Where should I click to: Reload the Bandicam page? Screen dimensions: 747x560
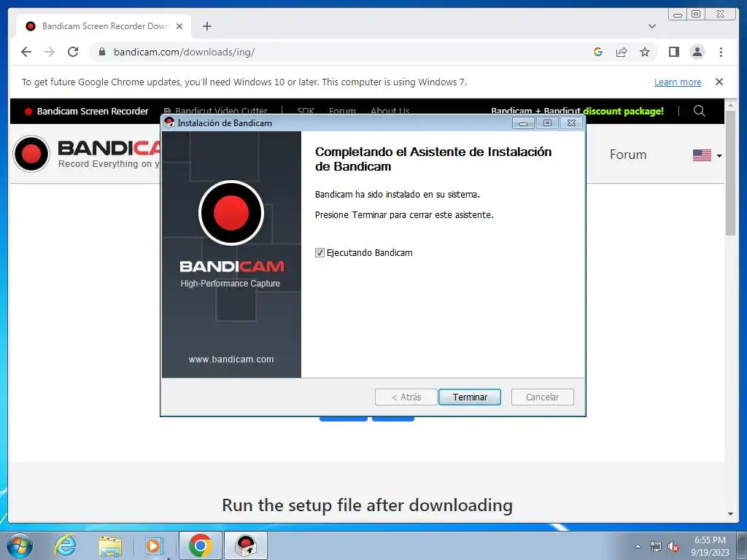73,52
